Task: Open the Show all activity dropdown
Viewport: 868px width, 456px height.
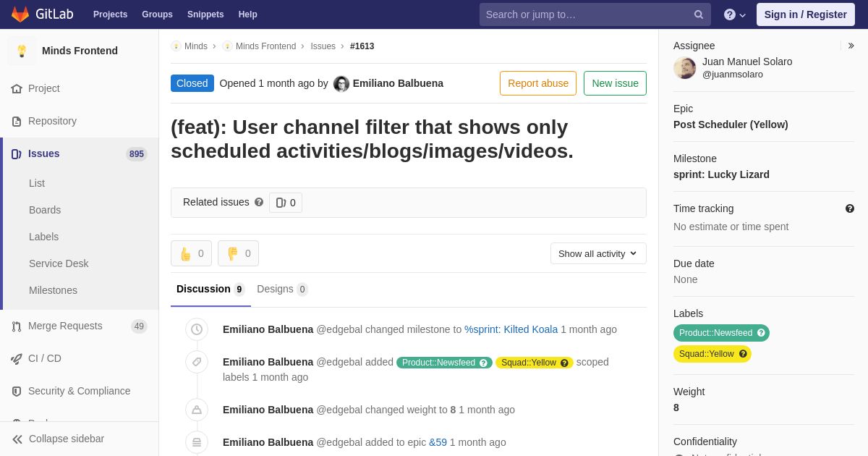Action: (598, 253)
